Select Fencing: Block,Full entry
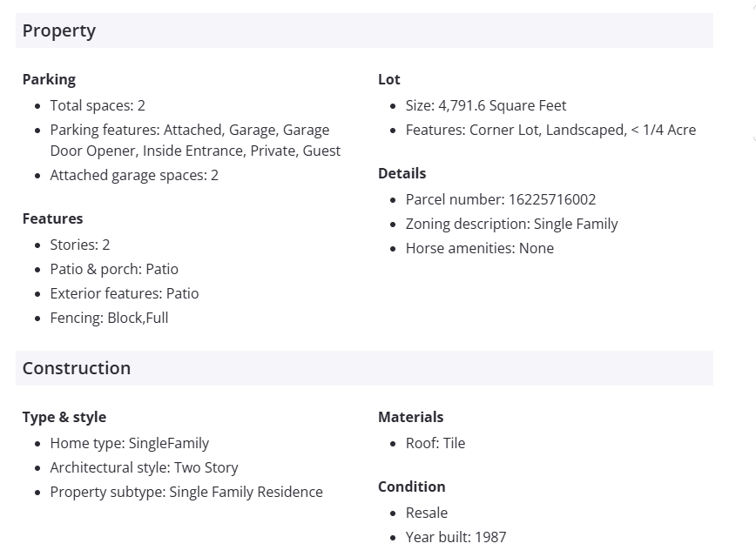This screenshot has width=756, height=557. pyautogui.click(x=109, y=318)
